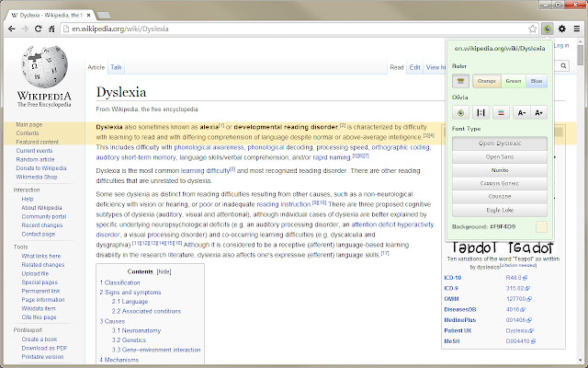Open Donate to Wikipedia link

pos(41,167)
